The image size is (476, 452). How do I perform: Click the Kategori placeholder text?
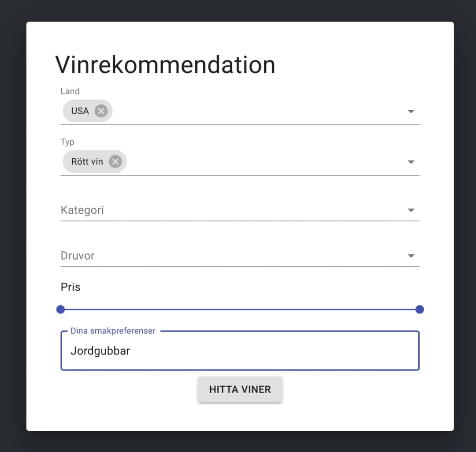pyautogui.click(x=82, y=210)
